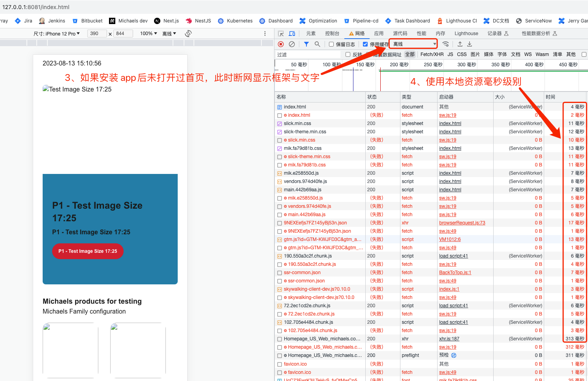Click P1 - Test Image Size 17:25 red button
The image size is (588, 381).
pyautogui.click(x=88, y=251)
